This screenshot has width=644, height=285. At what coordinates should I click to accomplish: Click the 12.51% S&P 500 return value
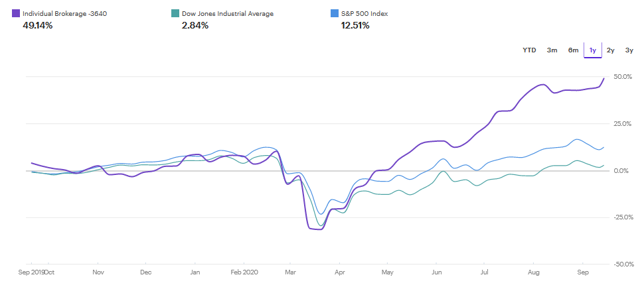[355, 25]
